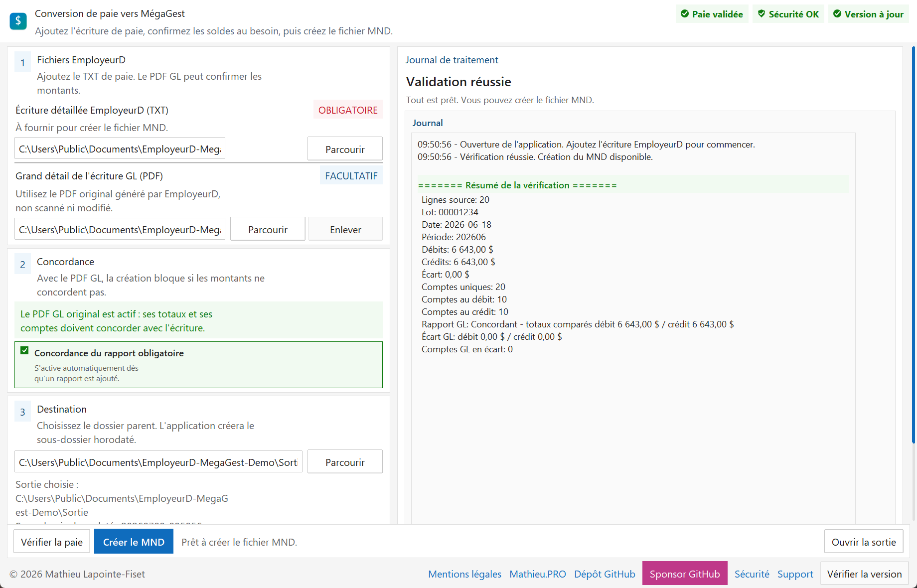The height and width of the screenshot is (588, 917).
Task: Select the log line 'Ouverture de l'application'
Action: [586, 145]
